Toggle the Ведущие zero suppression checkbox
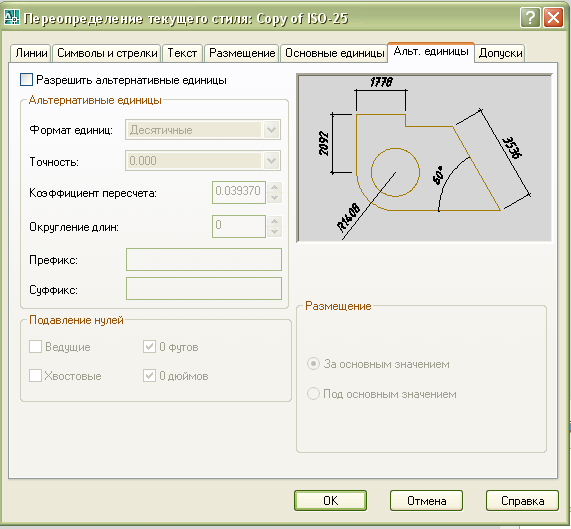The image size is (571, 529). click(x=35, y=347)
